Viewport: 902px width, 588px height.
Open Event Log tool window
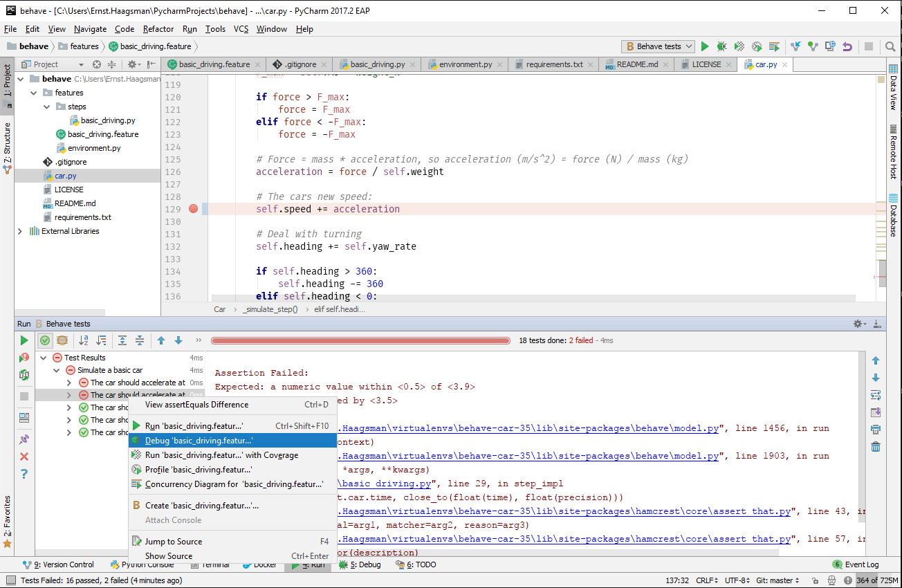856,564
